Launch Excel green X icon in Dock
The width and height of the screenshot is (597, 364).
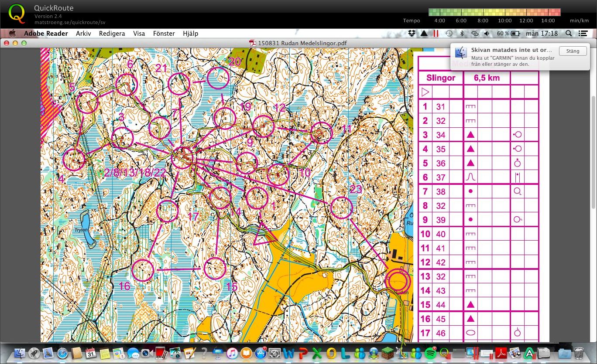pos(317,354)
